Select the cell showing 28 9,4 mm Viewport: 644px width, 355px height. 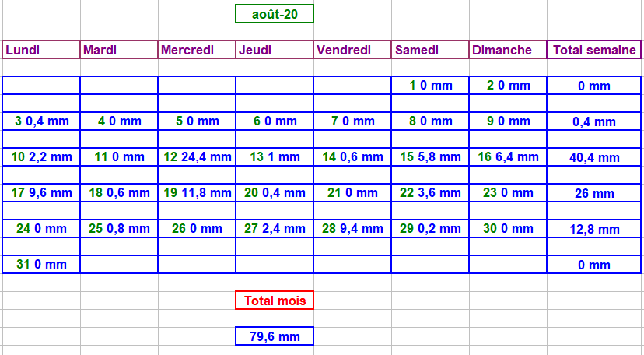[352, 229]
